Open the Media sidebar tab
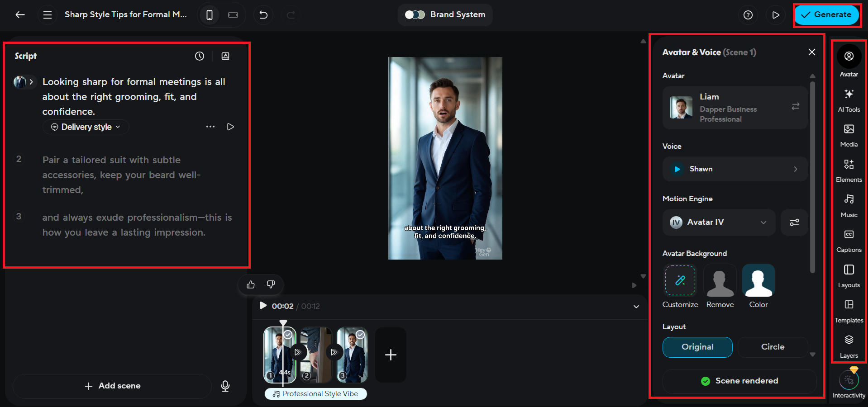Screen dimensions: 868x407 tap(849, 135)
